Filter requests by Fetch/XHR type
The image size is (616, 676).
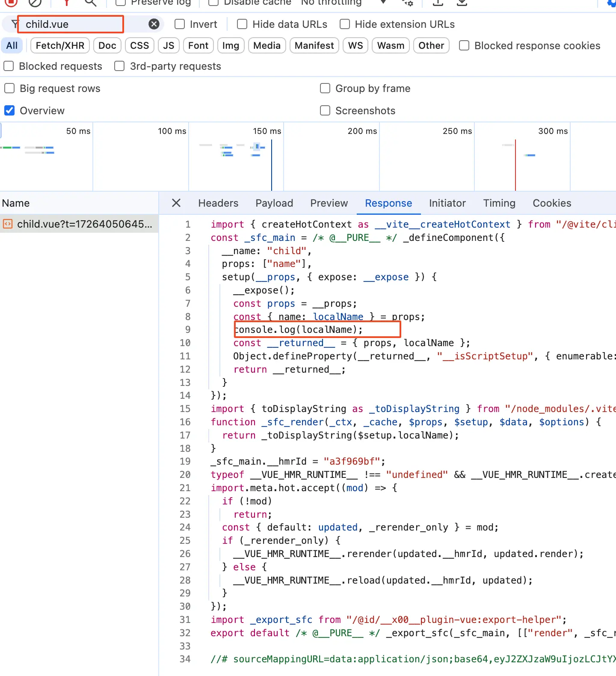click(60, 46)
